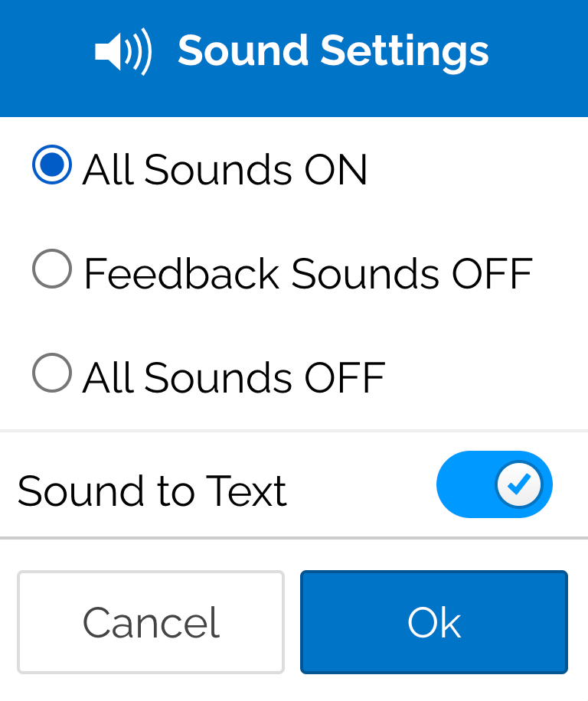Select the All Sounds ON radio button
Viewport: 588px width, 701px height.
pyautogui.click(x=52, y=165)
